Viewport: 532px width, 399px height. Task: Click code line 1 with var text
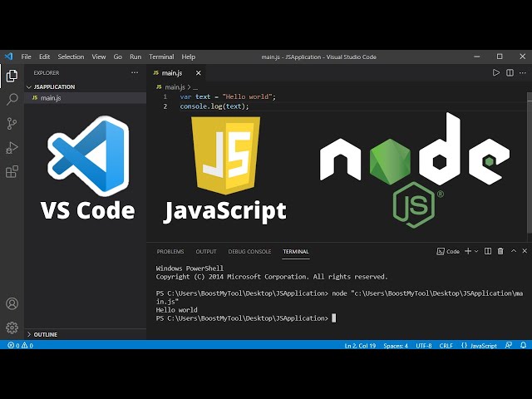click(228, 96)
